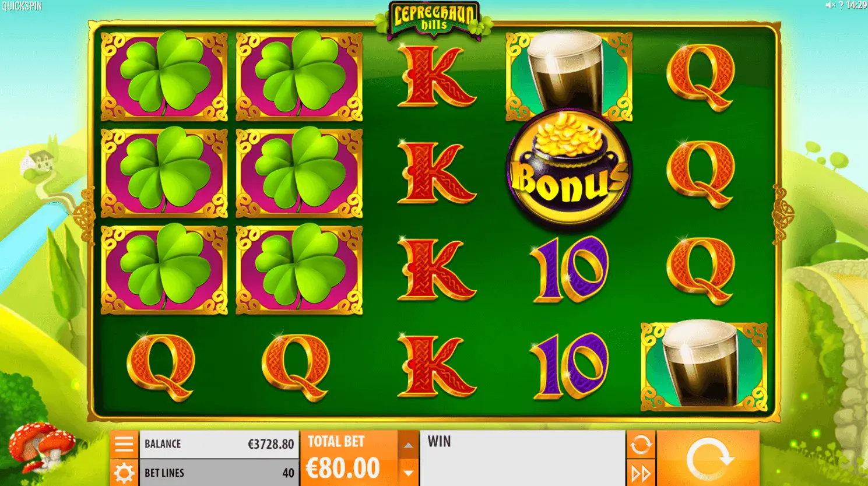The image size is (868, 486).
Task: Click the purple 10 symbol in the bottom row
Action: point(569,366)
